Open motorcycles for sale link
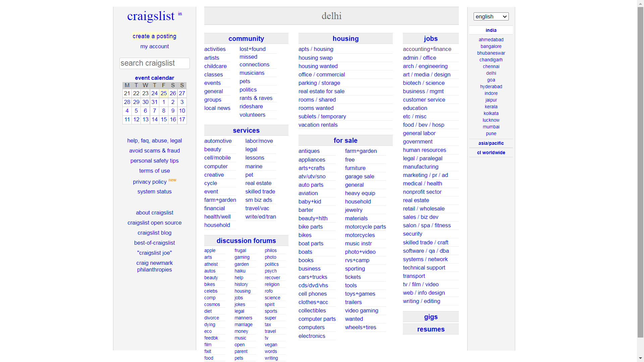The width and height of the screenshot is (644, 362). 360,235
